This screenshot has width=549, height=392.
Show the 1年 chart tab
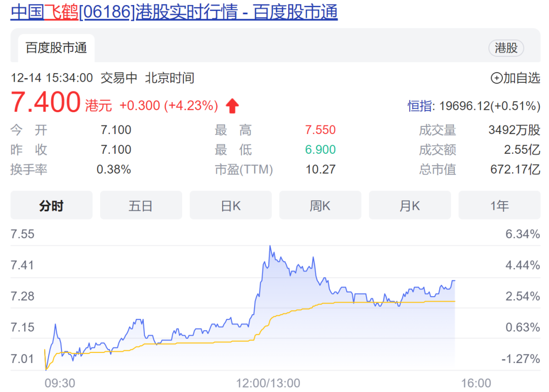(500, 205)
